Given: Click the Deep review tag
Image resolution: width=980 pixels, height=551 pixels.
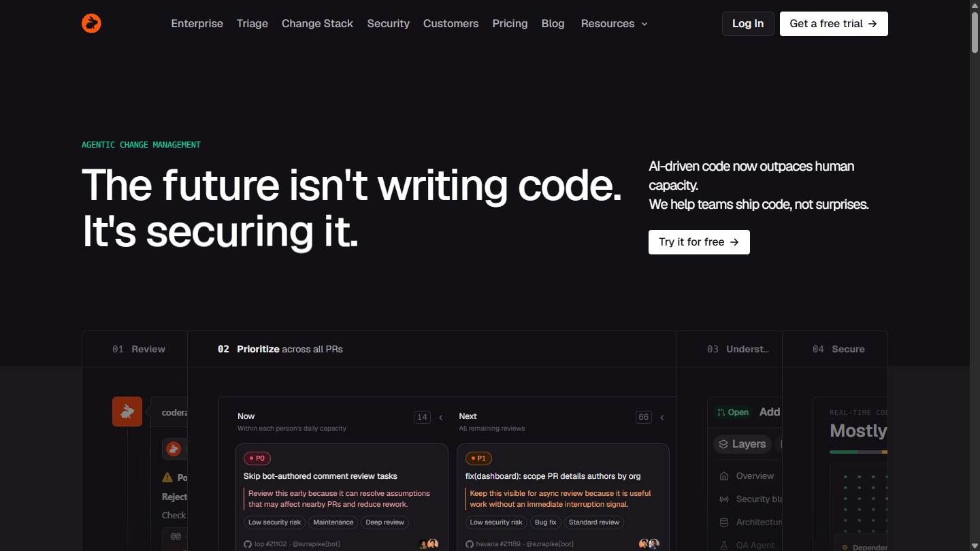Looking at the screenshot, I should pos(385,522).
